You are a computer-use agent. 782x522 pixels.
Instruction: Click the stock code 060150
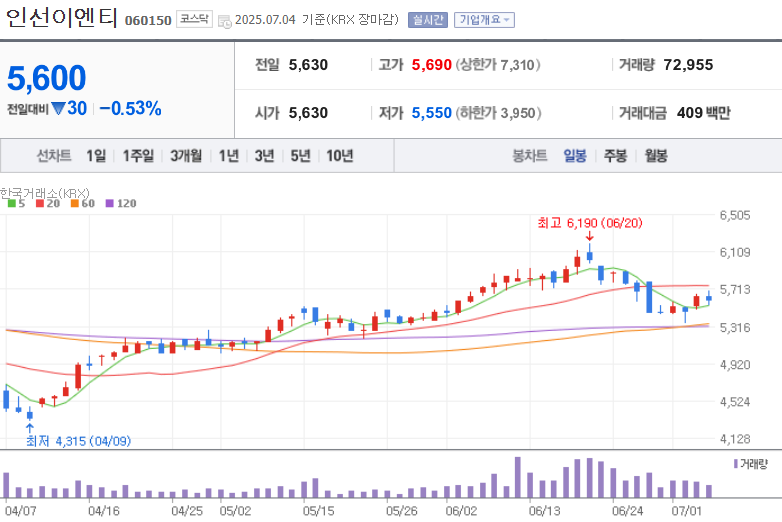(148, 20)
